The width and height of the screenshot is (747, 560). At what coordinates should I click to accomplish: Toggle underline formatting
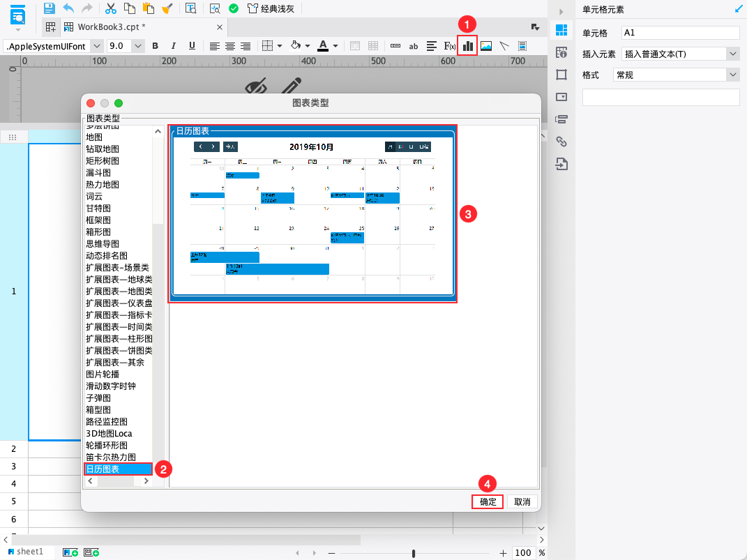(x=192, y=46)
